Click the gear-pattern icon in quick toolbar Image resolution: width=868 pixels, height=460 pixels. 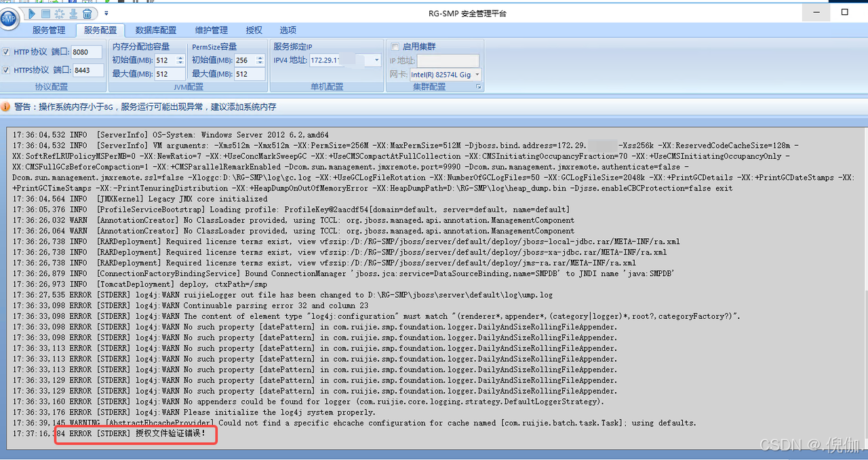click(x=59, y=13)
